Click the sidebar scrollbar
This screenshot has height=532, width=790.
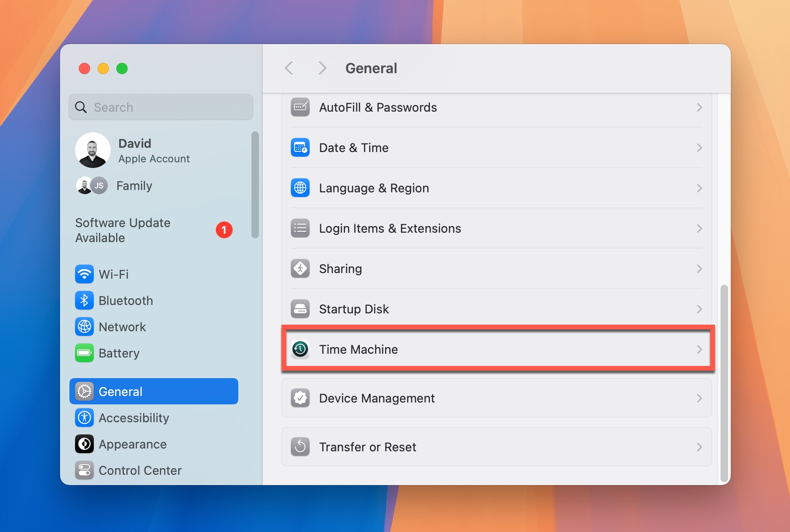pos(255,185)
